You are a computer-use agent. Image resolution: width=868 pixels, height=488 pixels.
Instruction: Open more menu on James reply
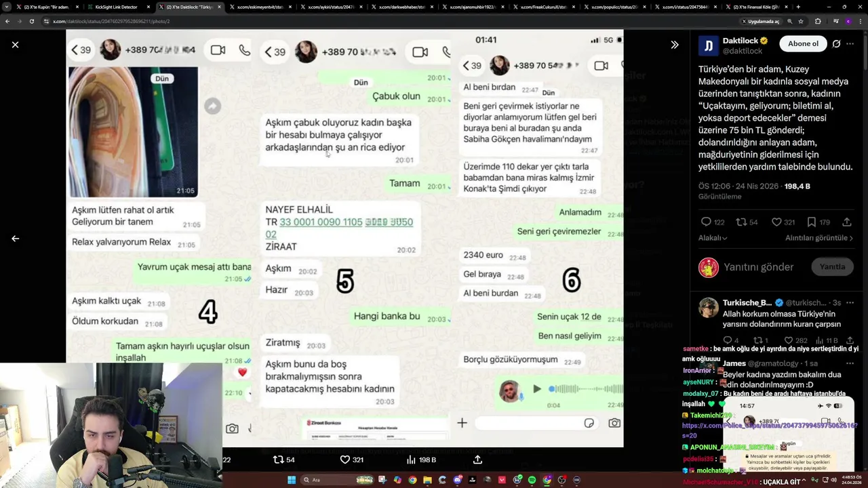click(x=850, y=363)
